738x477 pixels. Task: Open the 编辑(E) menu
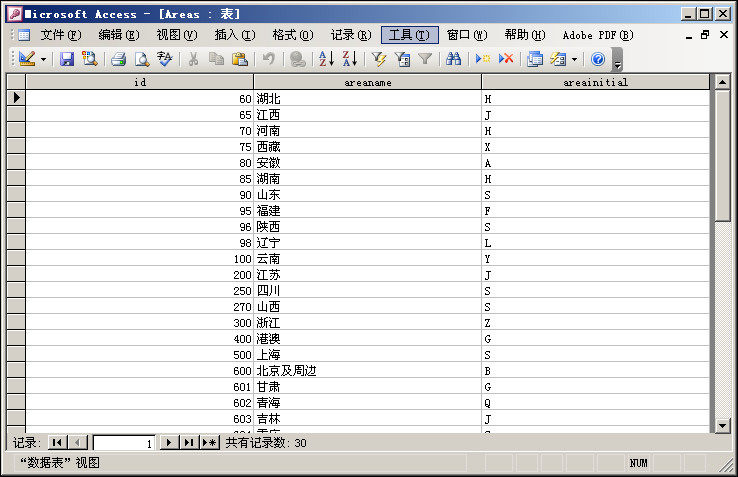click(119, 35)
